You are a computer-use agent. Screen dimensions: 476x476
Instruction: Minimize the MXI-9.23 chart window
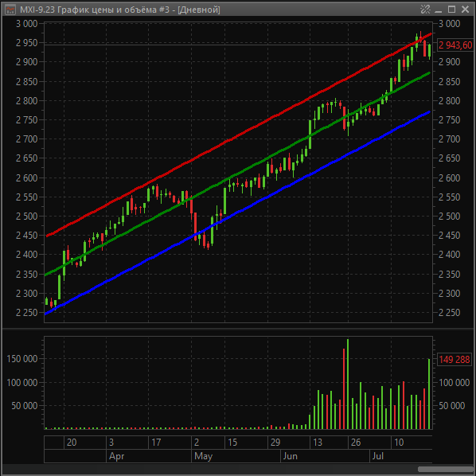click(x=438, y=10)
